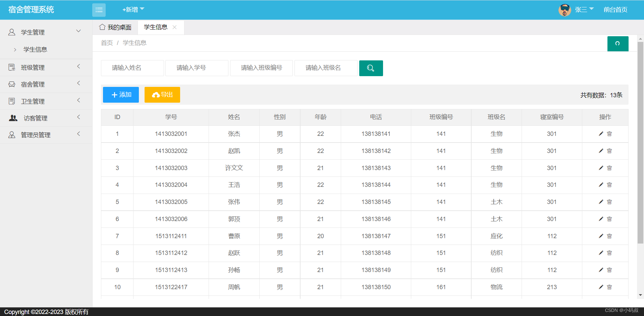Delete row 曹原 with trash icon
644x316 pixels.
click(609, 236)
